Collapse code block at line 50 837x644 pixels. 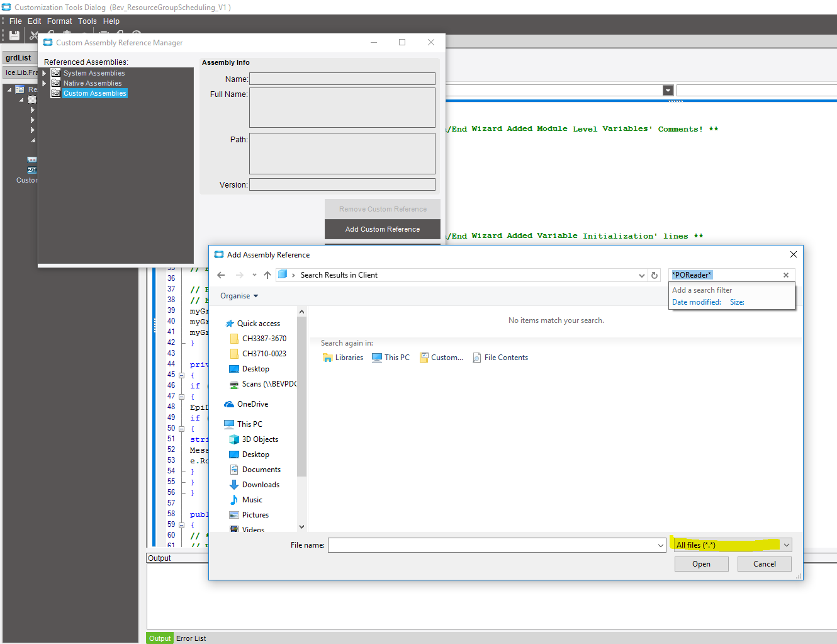[181, 429]
